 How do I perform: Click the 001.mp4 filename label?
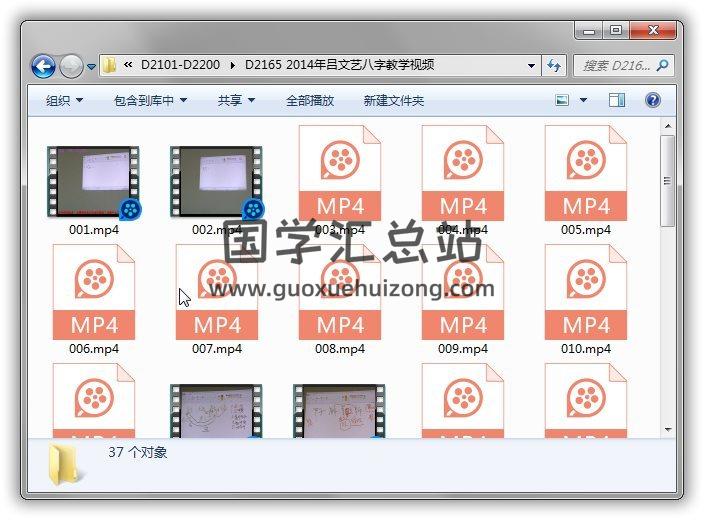click(94, 230)
